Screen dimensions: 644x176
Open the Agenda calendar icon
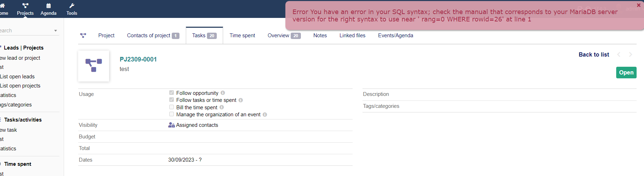point(49,6)
